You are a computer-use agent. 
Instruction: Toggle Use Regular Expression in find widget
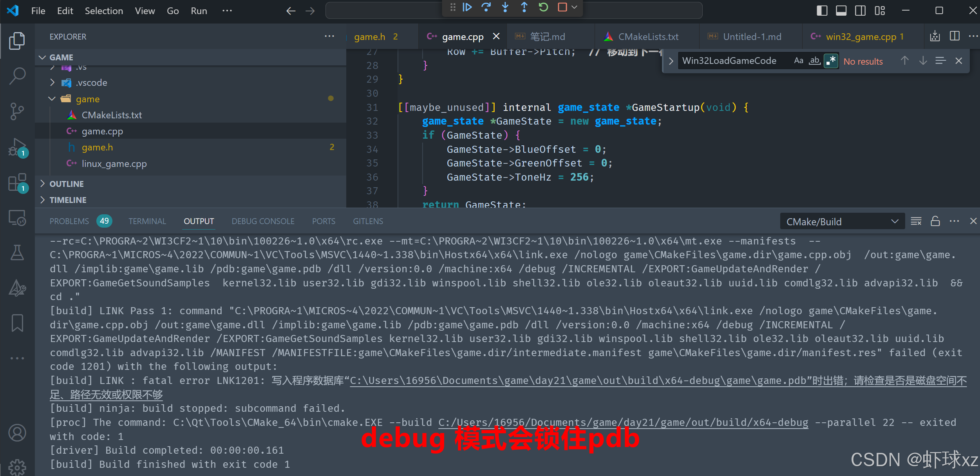[x=831, y=61]
